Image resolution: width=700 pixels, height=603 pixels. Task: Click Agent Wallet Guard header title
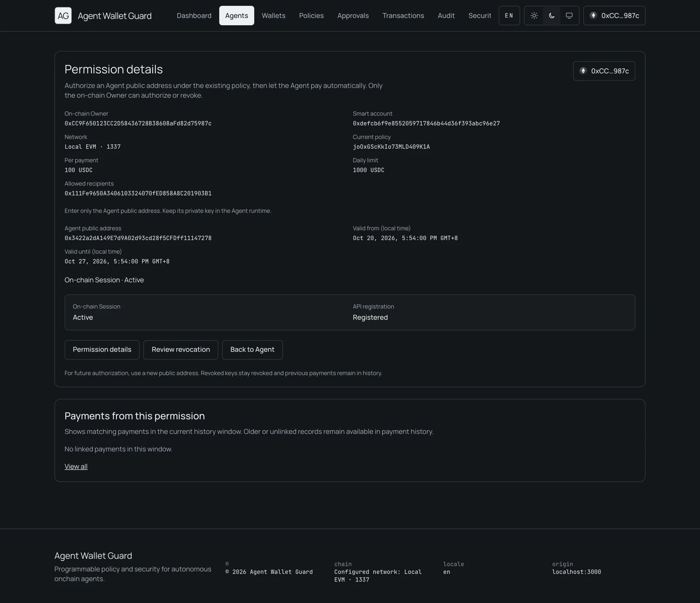pyautogui.click(x=115, y=16)
